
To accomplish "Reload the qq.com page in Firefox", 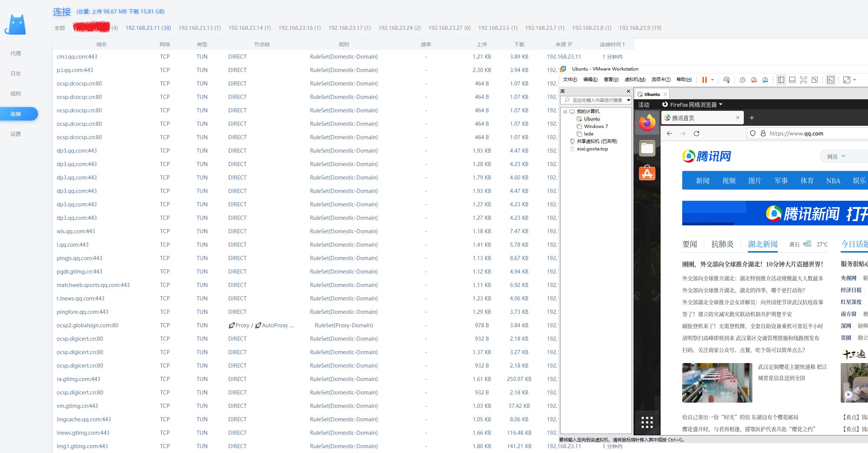I will pos(696,133).
